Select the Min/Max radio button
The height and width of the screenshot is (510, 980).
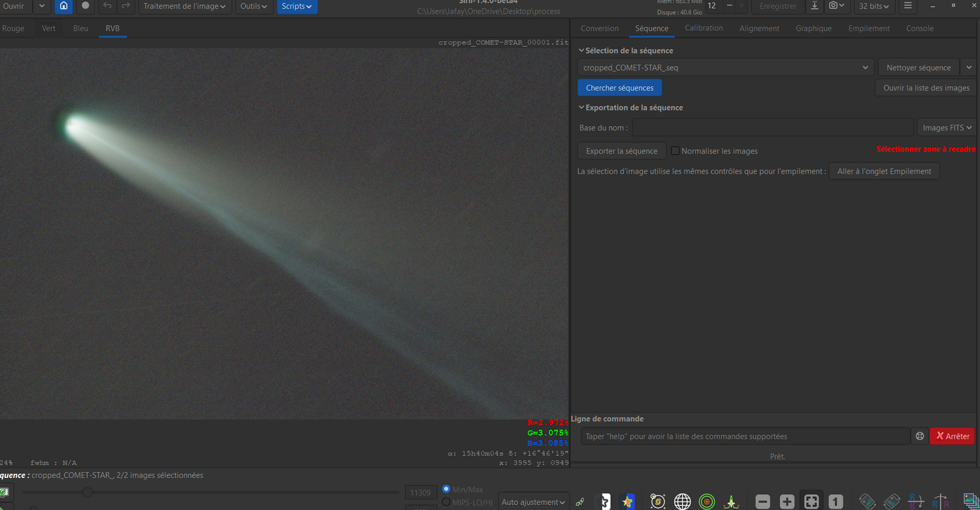pos(446,489)
